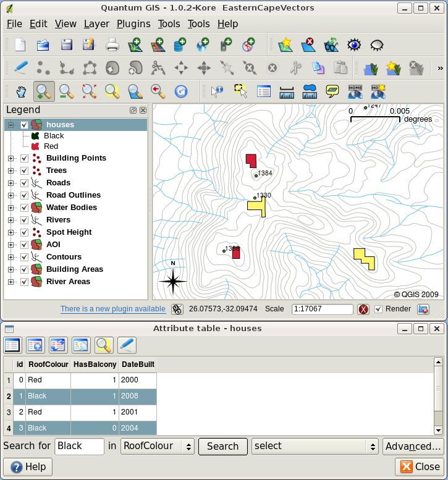Screen dimensions: 448x480
Task: Select the Pan Map hand tool
Action: 21,91
